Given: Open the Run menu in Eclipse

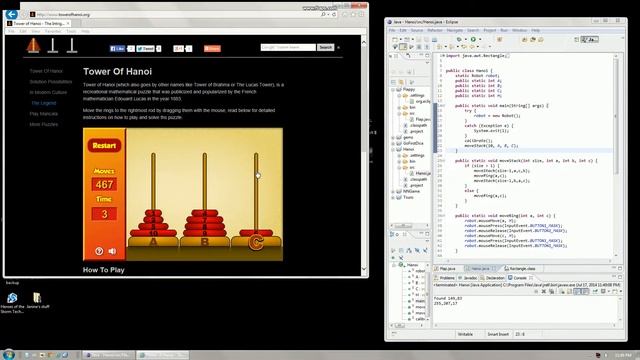Looking at the screenshot, I should 504,30.
